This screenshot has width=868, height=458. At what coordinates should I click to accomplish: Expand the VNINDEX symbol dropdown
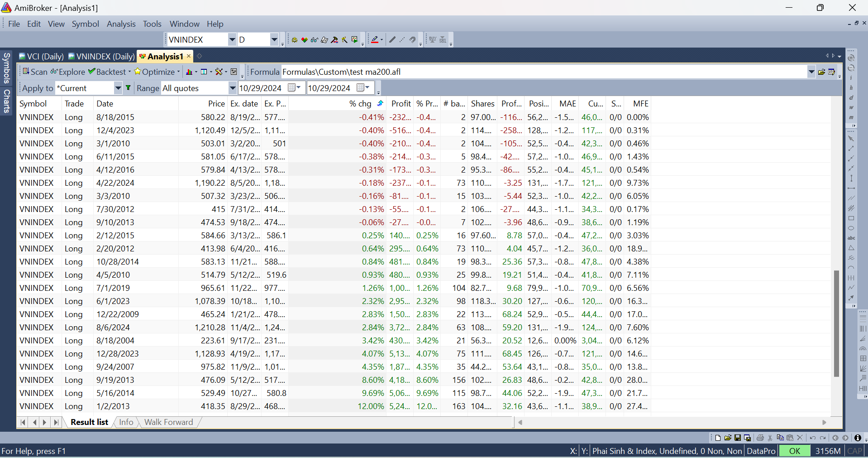pyautogui.click(x=232, y=40)
